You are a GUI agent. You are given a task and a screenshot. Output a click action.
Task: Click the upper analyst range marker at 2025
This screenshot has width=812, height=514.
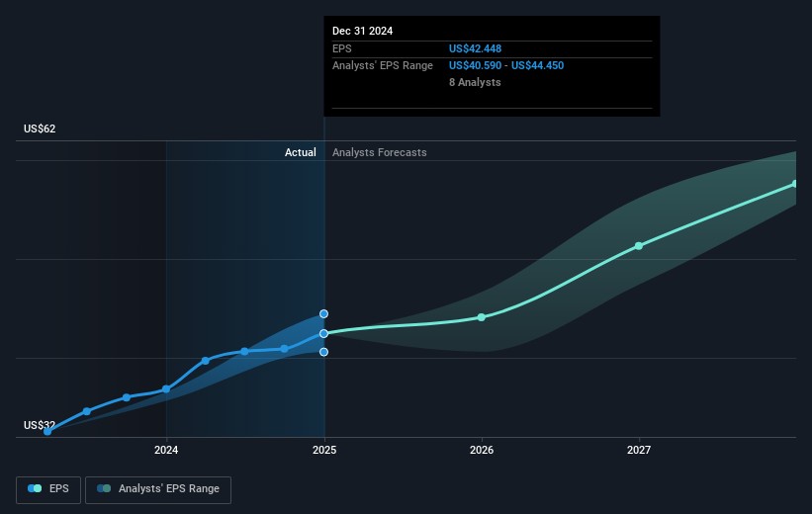pos(323,313)
